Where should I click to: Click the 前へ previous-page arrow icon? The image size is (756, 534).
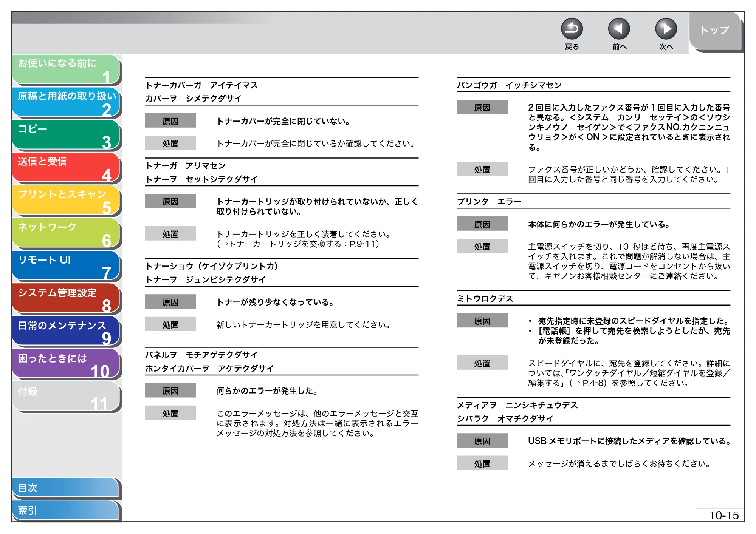(619, 29)
